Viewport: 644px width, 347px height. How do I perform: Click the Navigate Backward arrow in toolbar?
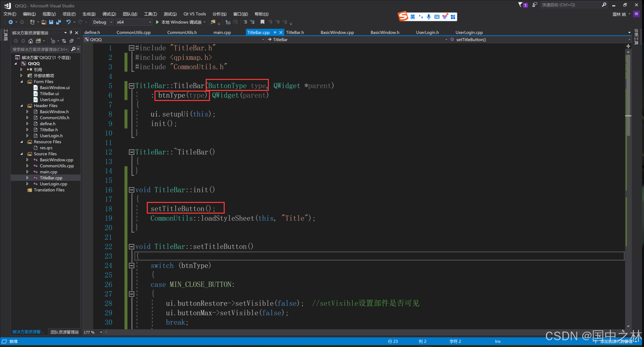tap(11, 22)
